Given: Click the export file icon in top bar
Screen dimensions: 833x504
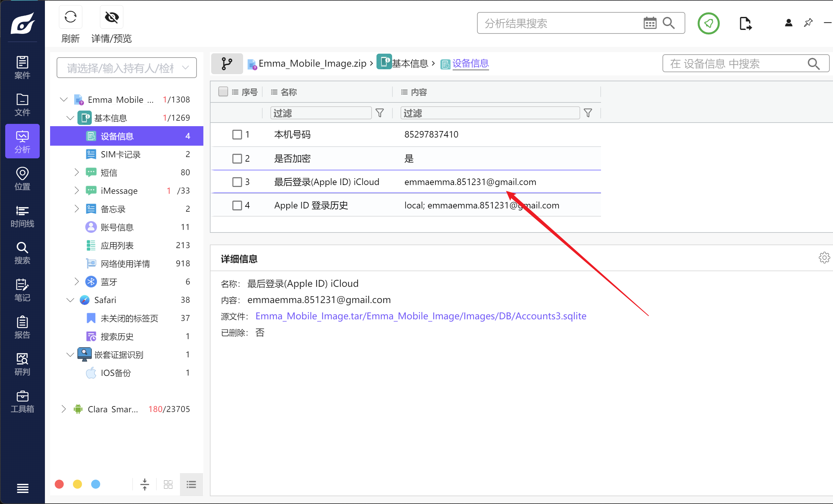Looking at the screenshot, I should tap(745, 23).
